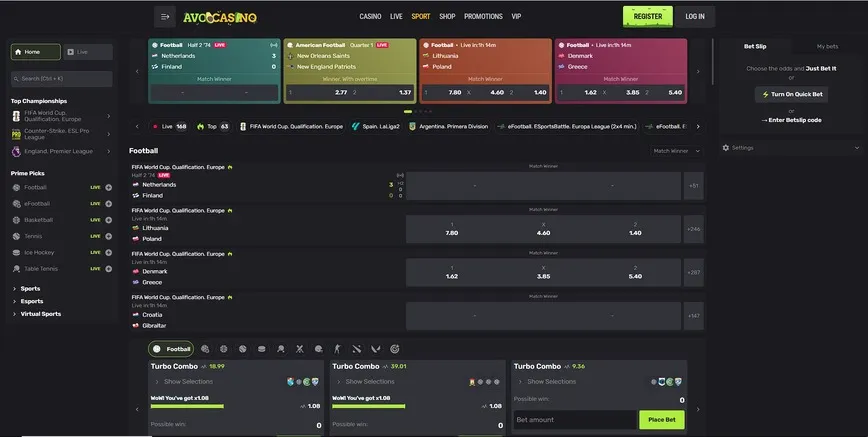Turn On Quick Bet
This screenshot has width=868, height=437.
tap(790, 94)
